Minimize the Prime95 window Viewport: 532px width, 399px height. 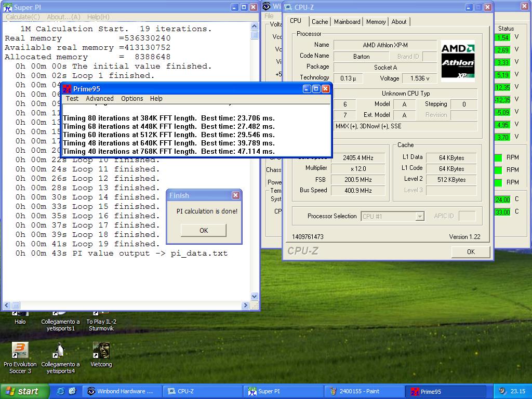click(x=307, y=89)
